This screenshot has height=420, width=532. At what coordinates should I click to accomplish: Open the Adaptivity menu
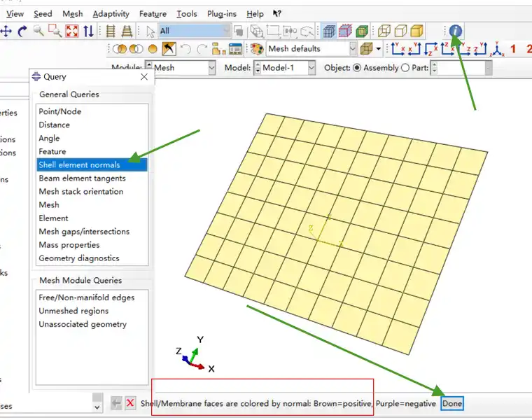point(111,14)
